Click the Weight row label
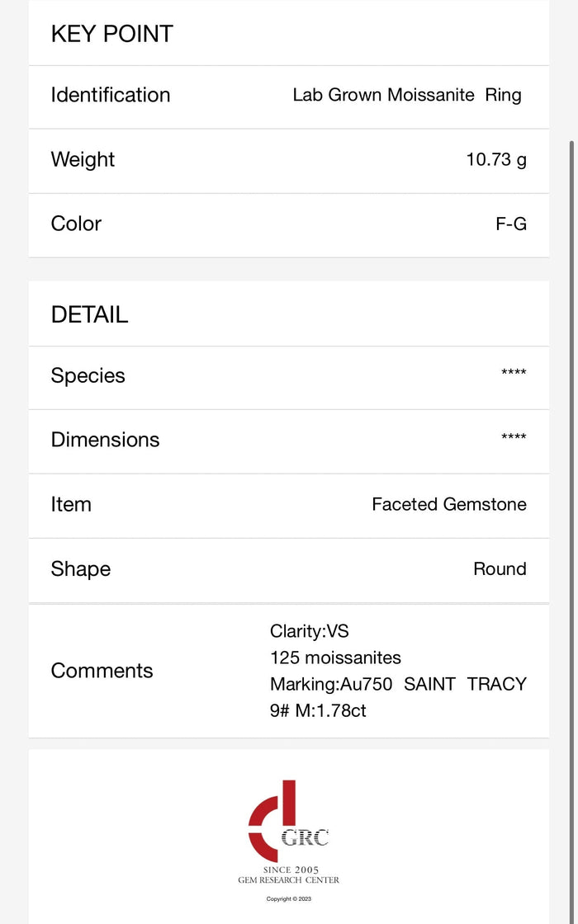This screenshot has width=578, height=924. [83, 159]
